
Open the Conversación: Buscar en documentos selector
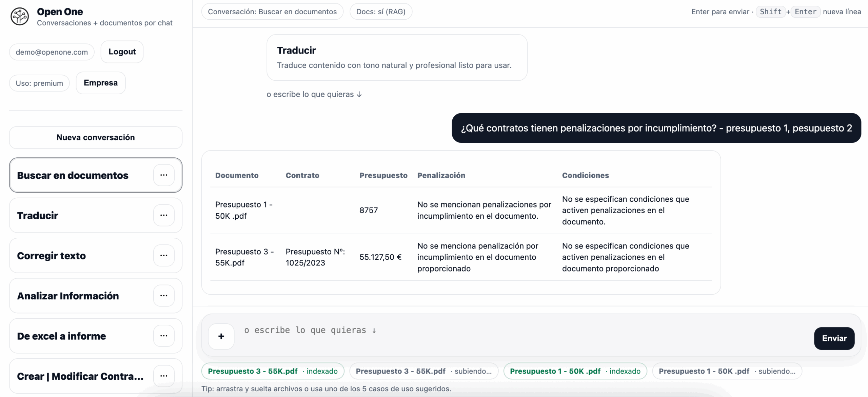click(x=272, y=12)
